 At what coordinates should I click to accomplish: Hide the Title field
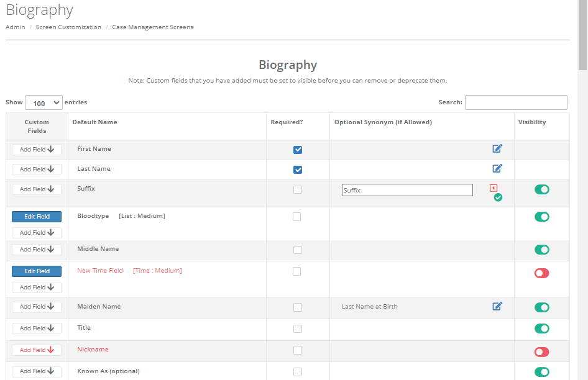[x=541, y=328]
